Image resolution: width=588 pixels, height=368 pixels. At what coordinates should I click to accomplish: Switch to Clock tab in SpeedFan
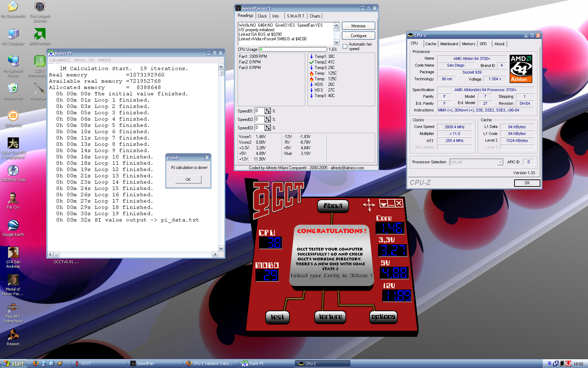click(262, 16)
